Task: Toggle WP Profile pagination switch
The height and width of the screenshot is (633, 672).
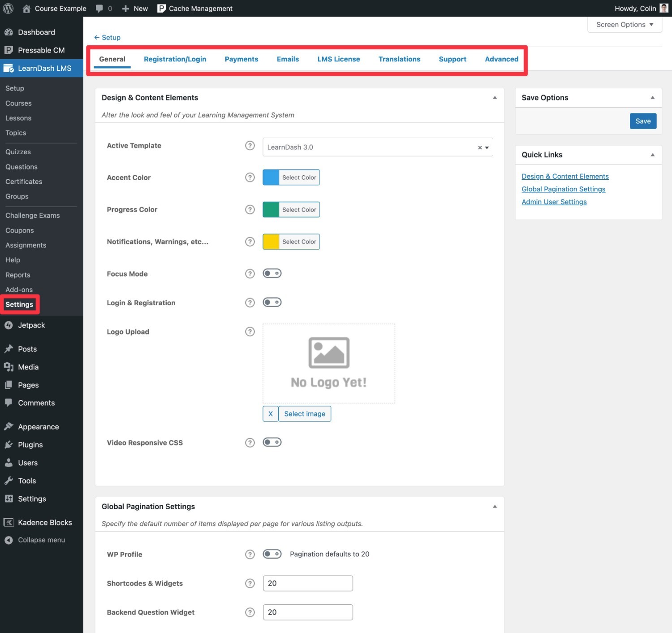Action: pyautogui.click(x=272, y=554)
